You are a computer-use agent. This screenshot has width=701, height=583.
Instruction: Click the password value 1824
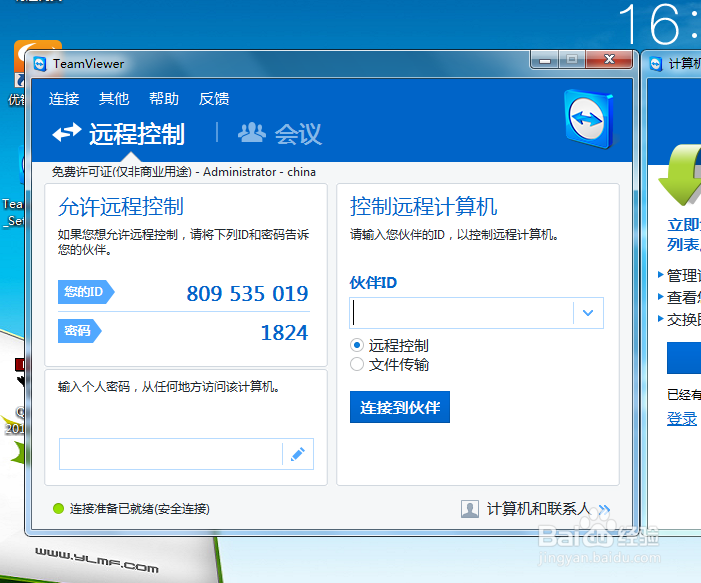point(284,333)
